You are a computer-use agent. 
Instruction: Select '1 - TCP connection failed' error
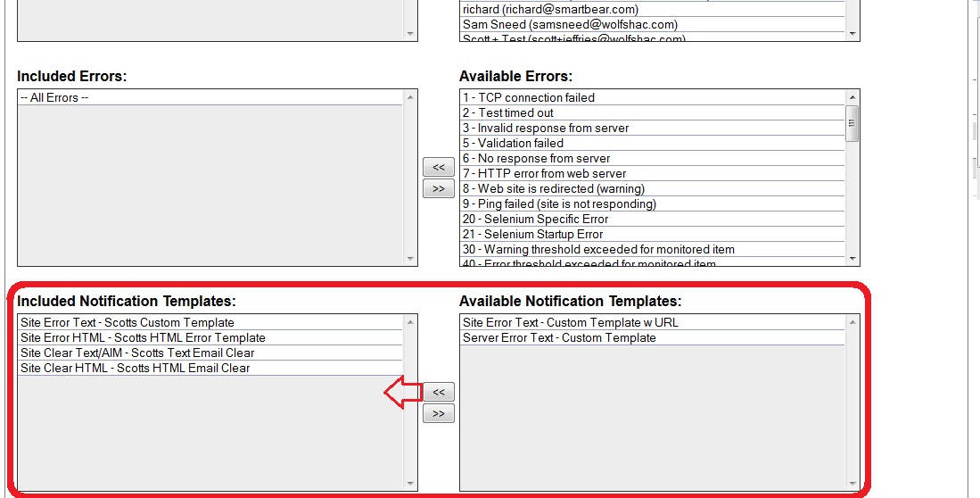coord(653,97)
